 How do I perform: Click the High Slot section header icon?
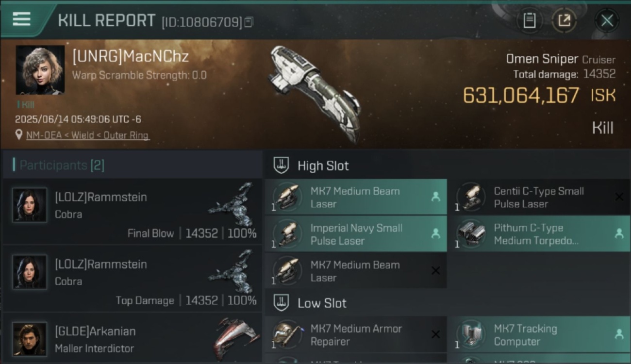pyautogui.click(x=282, y=165)
